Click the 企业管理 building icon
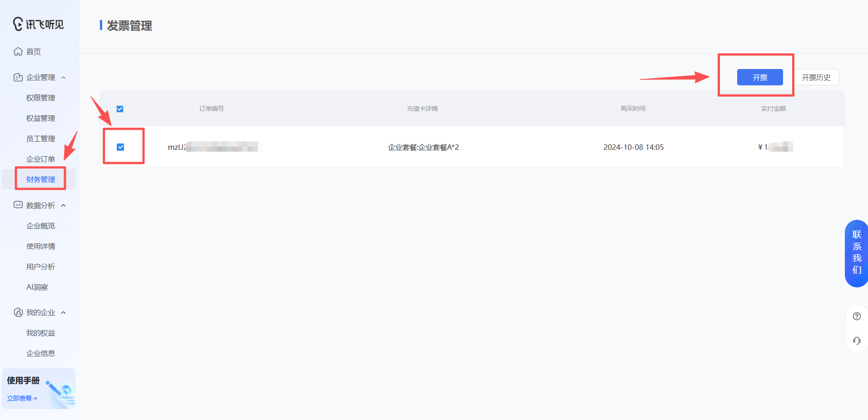Screen dimensions: 868x420 (x=17, y=77)
